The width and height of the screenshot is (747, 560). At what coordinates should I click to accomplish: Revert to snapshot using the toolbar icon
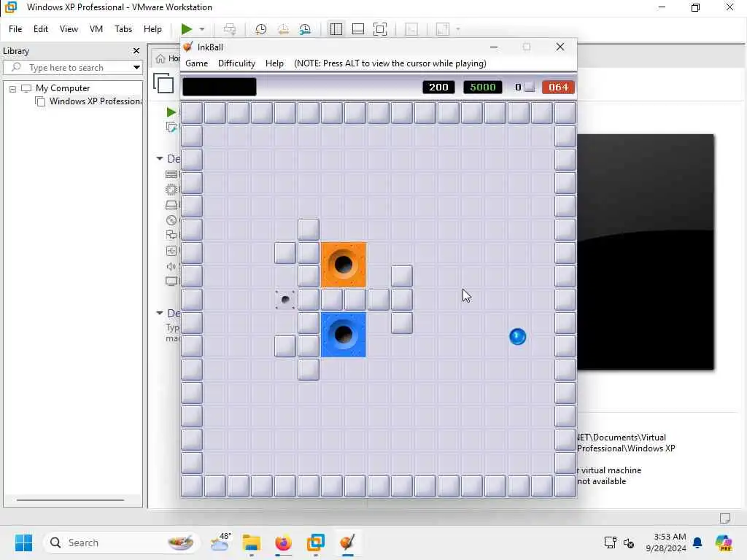coord(283,29)
